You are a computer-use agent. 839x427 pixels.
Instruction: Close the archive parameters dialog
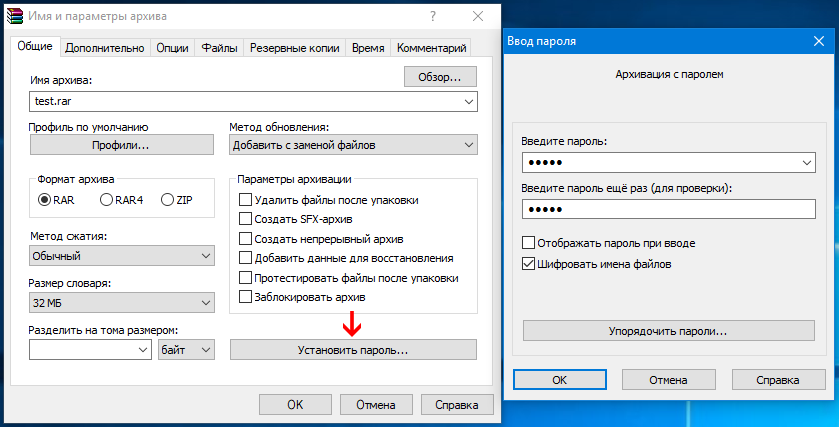(478, 17)
